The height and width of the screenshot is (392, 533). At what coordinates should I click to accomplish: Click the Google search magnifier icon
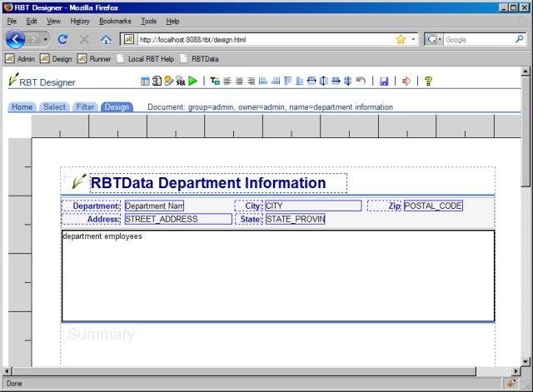519,39
